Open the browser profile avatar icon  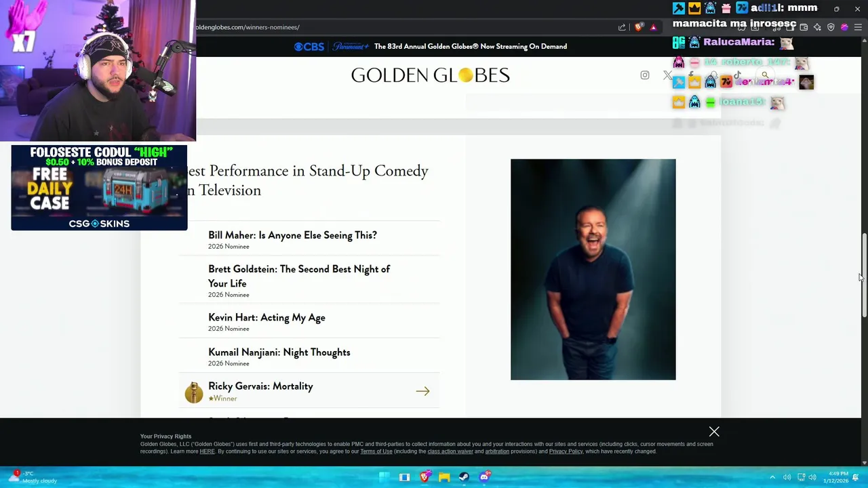844,27
